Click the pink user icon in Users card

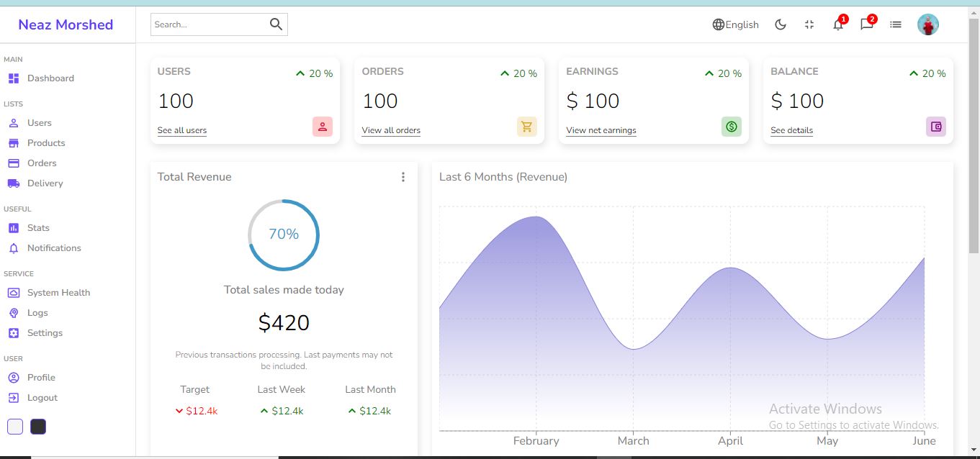pos(322,127)
